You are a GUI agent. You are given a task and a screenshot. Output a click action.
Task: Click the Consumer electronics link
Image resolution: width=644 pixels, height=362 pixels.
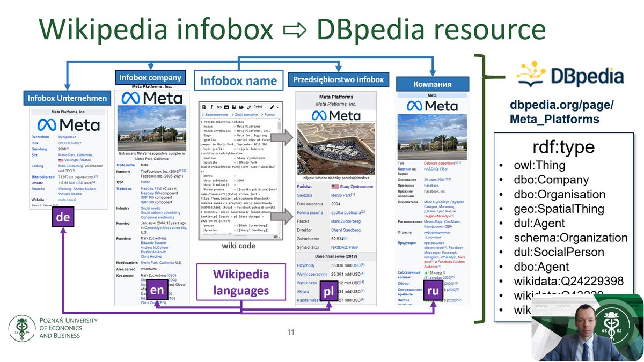click(157, 217)
